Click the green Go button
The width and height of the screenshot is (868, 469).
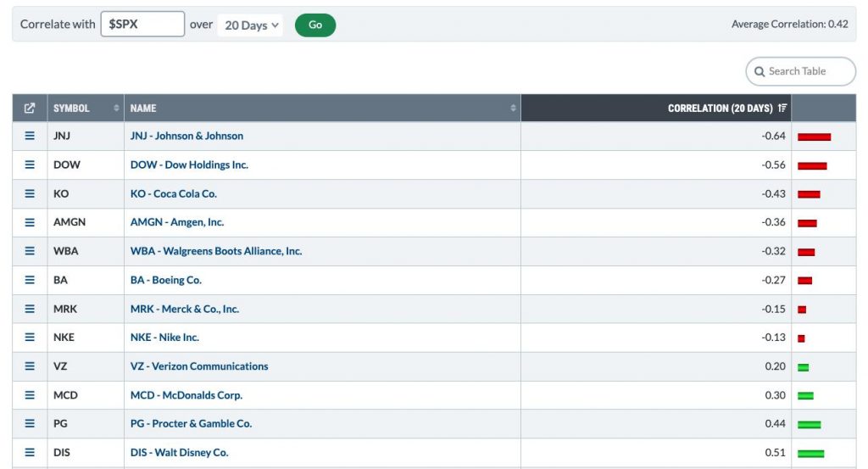315,25
